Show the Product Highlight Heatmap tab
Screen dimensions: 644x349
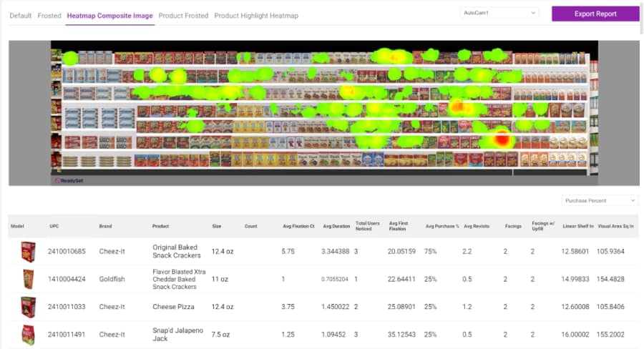point(256,16)
